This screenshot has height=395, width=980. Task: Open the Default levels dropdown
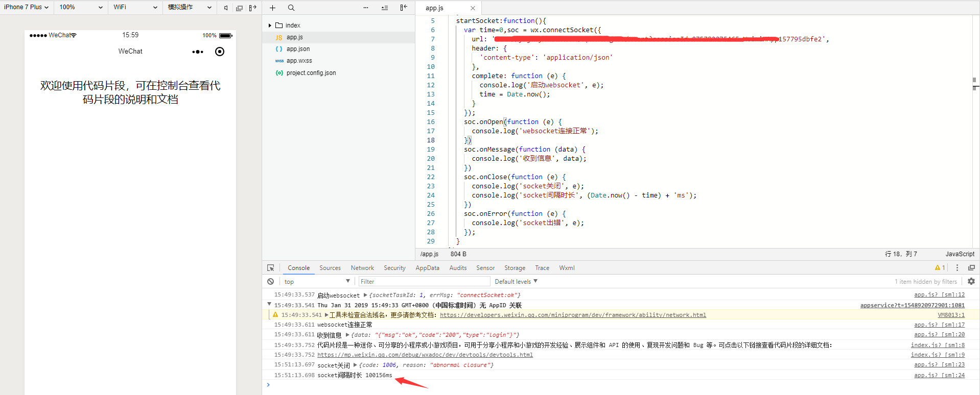[x=516, y=281]
